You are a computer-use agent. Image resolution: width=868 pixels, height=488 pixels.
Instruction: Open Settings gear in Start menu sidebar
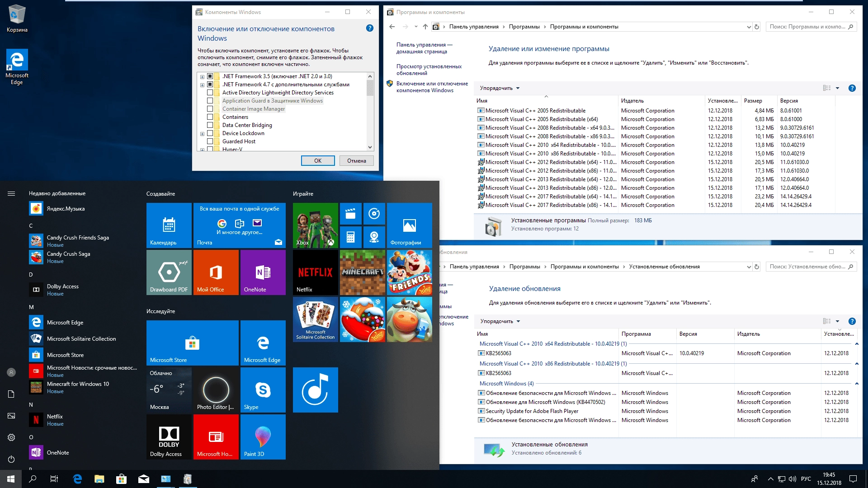click(11, 437)
